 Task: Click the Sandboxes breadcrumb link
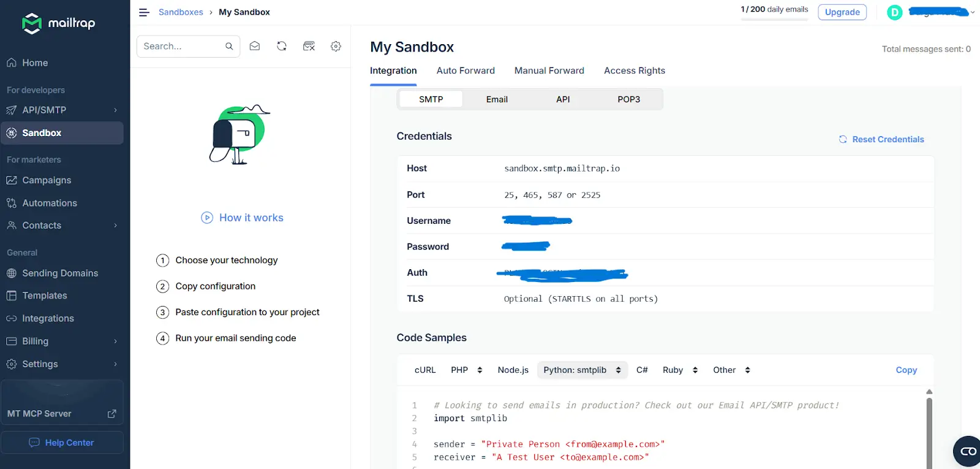(x=181, y=12)
